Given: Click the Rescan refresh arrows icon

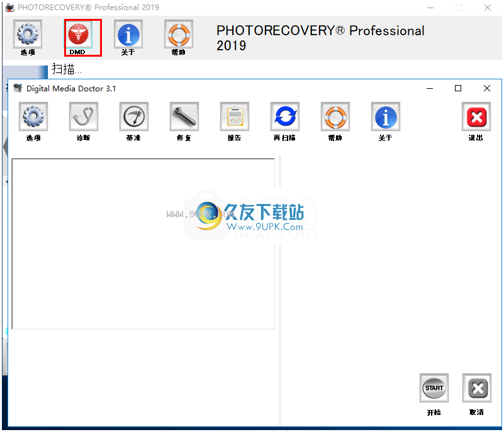Looking at the screenshot, I should coord(285,117).
